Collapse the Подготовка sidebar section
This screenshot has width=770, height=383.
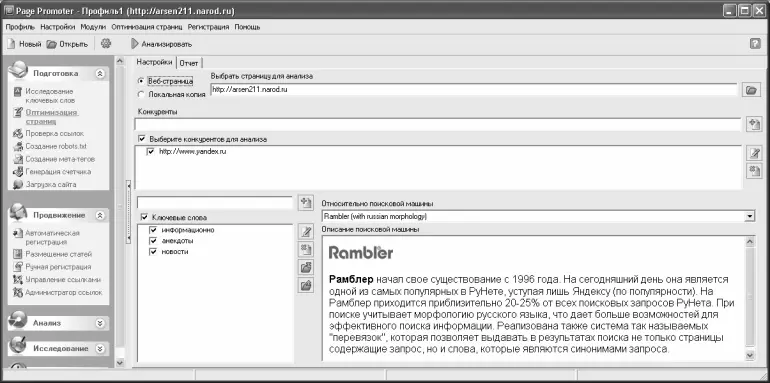coord(100,74)
